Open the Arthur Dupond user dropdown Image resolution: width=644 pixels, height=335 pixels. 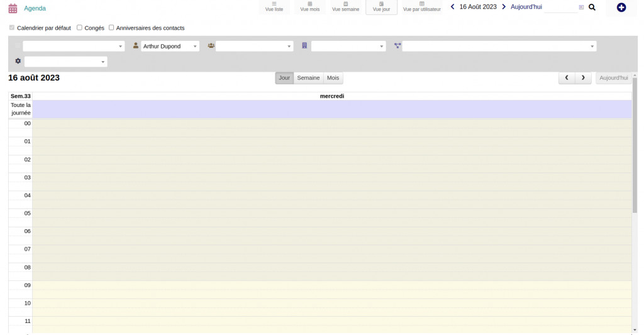170,46
